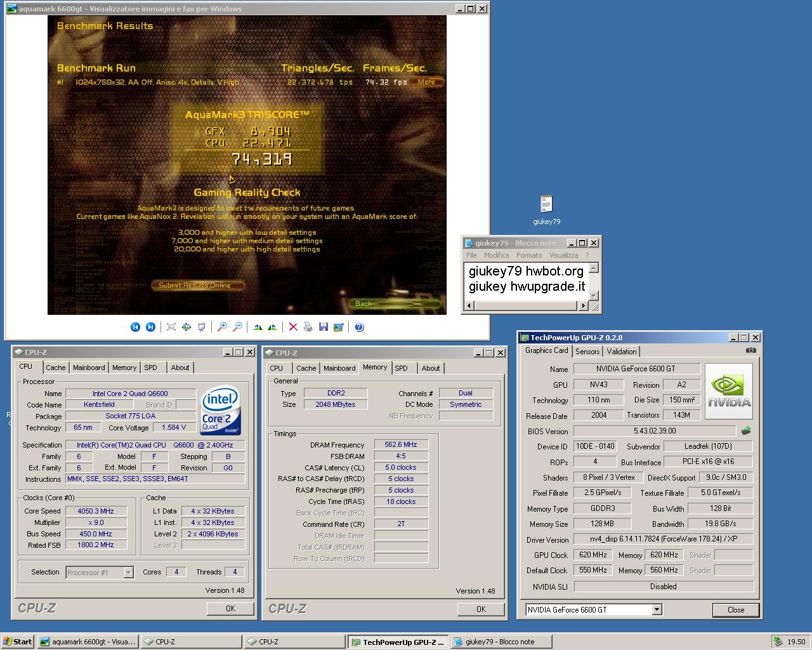Switch to TechPowerUp GPU-Z taskbar item
812x650 pixels.
coord(398,642)
